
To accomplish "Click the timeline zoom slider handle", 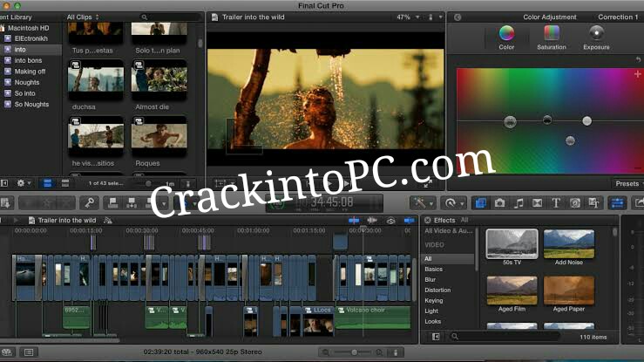I will click(354, 352).
